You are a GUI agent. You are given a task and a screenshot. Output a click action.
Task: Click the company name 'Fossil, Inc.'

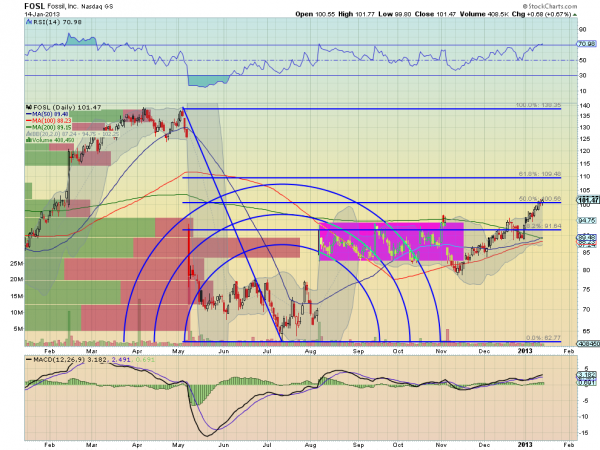click(62, 6)
